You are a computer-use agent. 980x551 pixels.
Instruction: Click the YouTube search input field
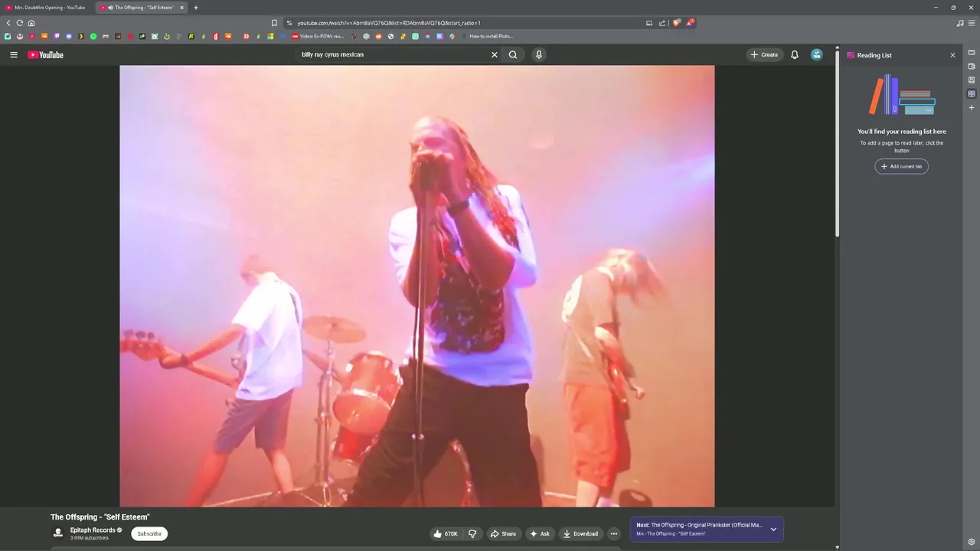394,54
